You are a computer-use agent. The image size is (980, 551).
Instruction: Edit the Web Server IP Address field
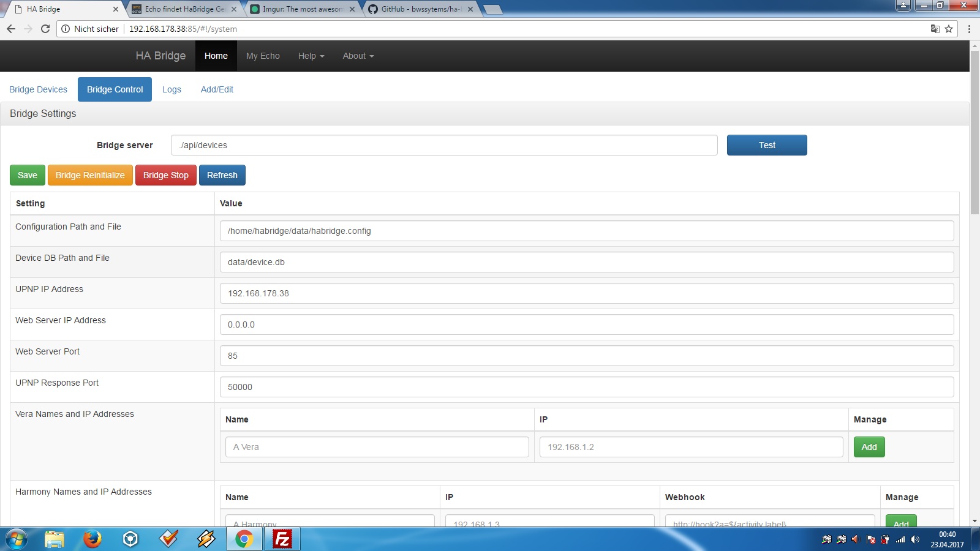click(587, 324)
